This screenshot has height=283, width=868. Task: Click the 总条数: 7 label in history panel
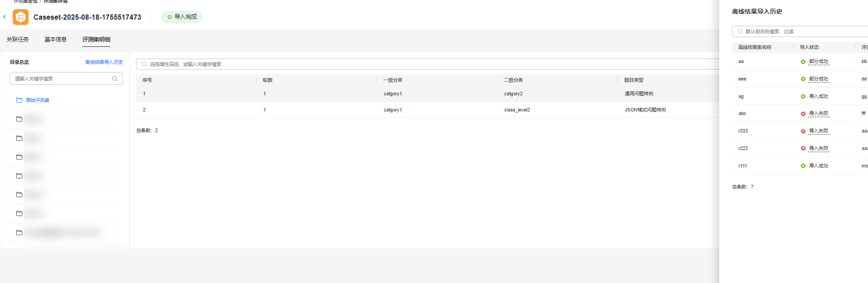coord(742,187)
